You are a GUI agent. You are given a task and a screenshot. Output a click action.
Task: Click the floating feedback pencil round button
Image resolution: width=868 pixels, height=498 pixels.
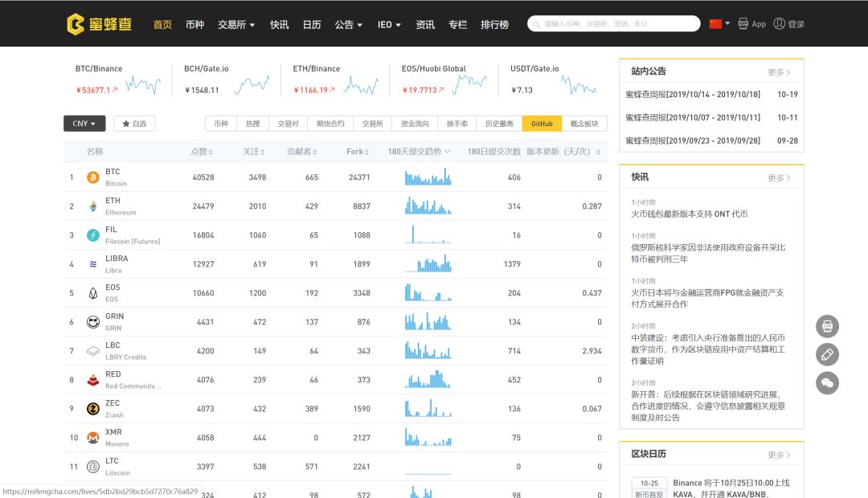(x=827, y=354)
